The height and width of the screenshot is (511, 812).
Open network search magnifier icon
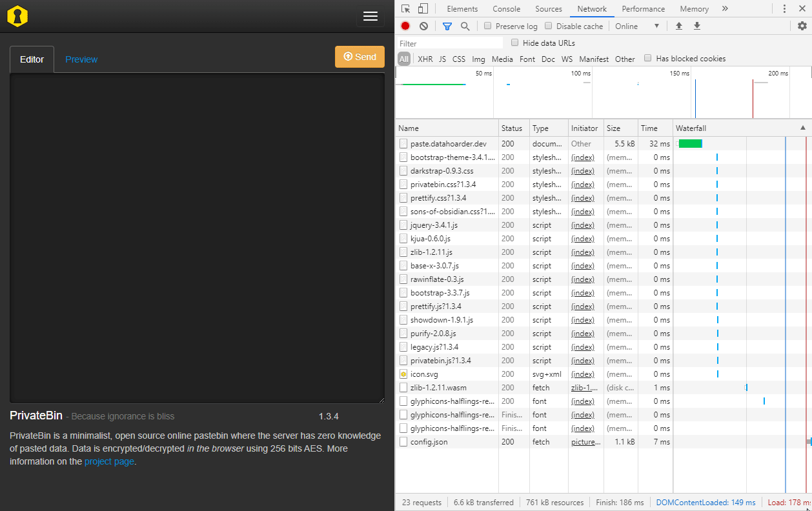[x=465, y=26]
